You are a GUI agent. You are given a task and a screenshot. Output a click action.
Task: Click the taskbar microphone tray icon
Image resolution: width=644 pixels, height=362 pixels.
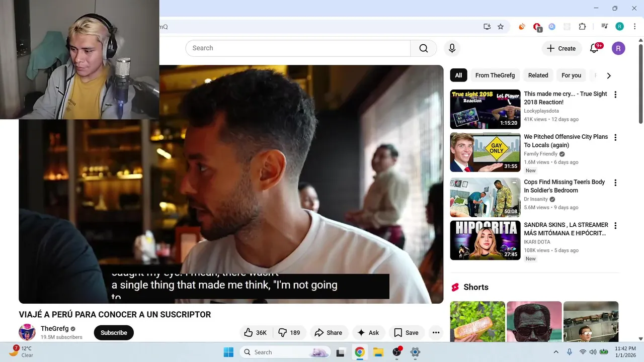[x=570, y=352]
